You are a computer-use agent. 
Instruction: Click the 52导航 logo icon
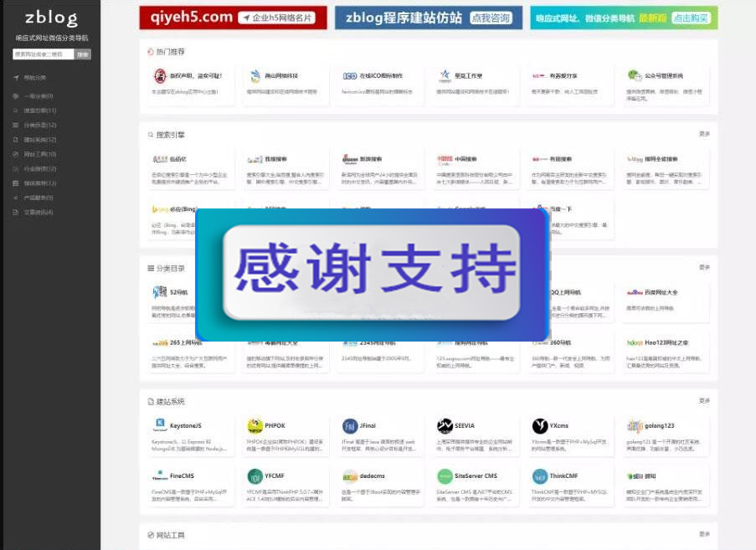[160, 291]
